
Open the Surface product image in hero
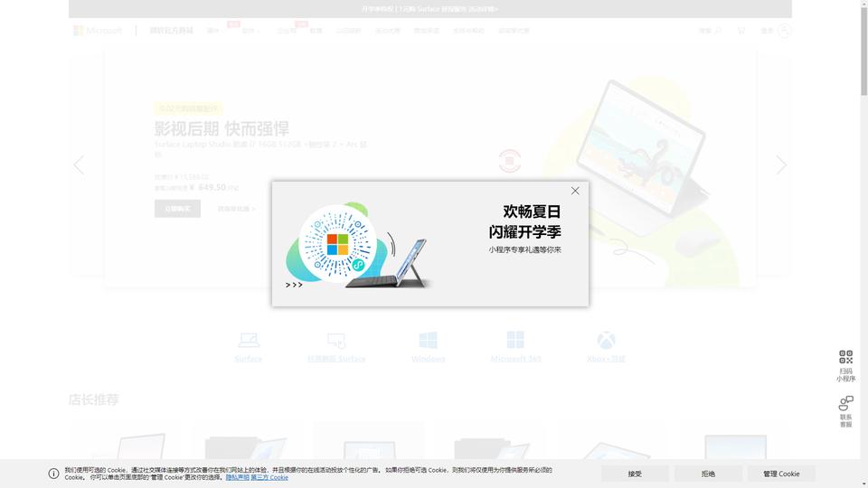tap(642, 149)
